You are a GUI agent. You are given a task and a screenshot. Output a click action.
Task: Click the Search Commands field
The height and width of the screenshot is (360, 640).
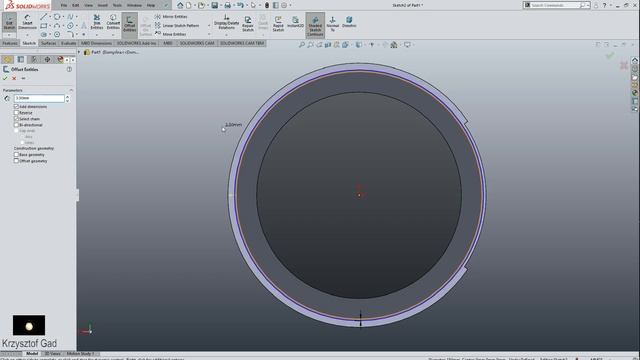555,5
